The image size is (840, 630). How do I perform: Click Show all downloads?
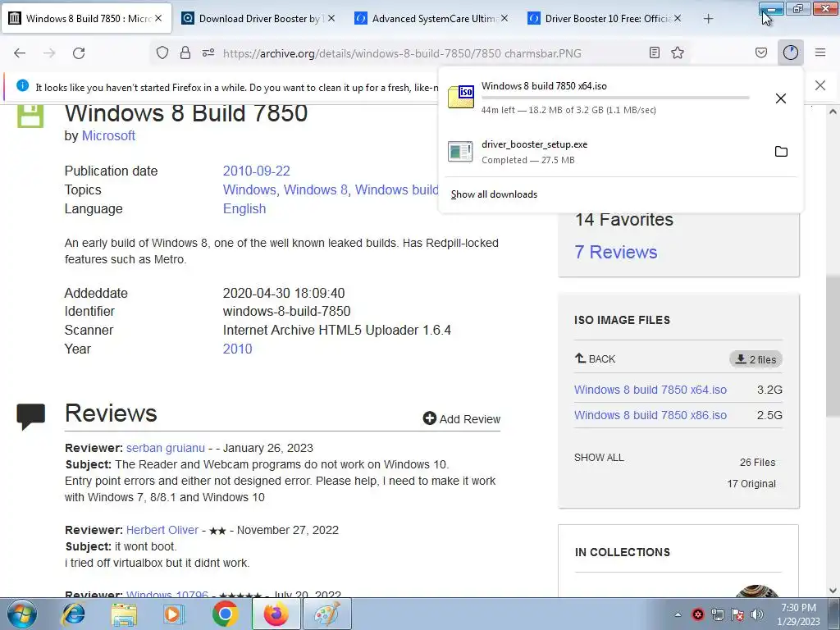click(494, 194)
